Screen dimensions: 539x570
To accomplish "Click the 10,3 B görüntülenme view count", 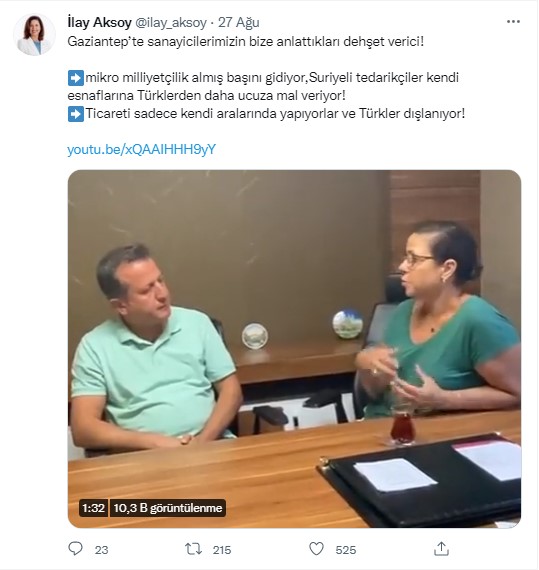I will [168, 508].
